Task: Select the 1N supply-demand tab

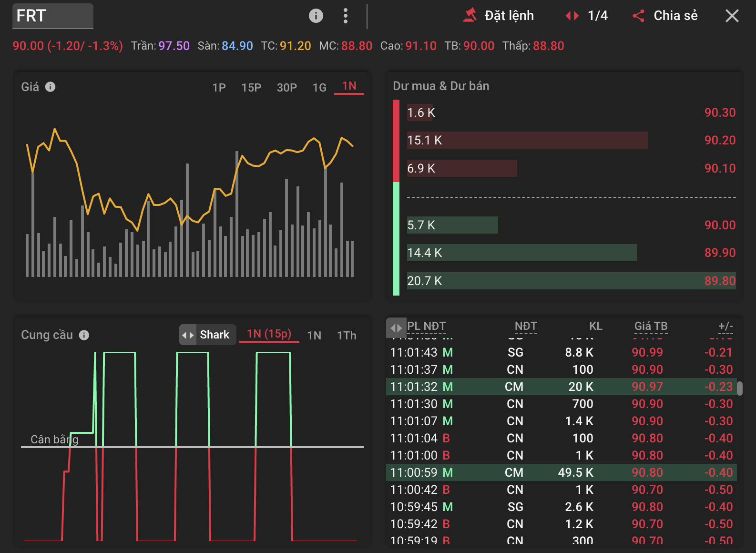Action: point(314,336)
